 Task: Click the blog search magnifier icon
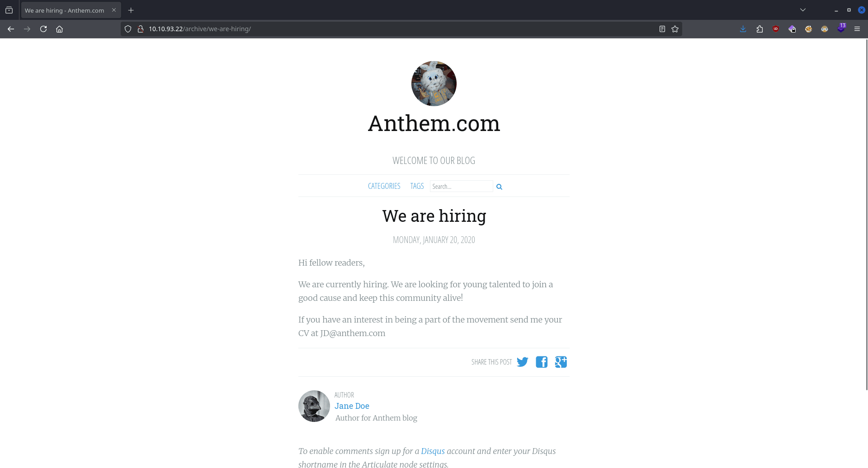(499, 187)
